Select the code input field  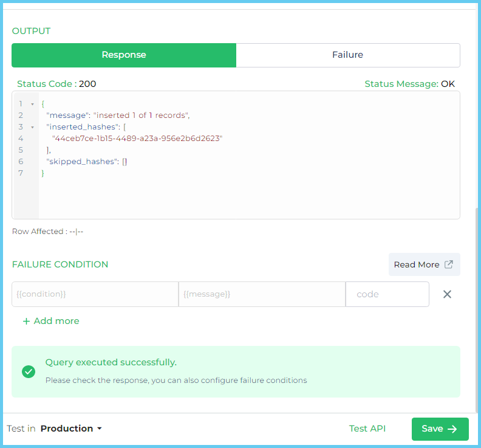(x=387, y=294)
